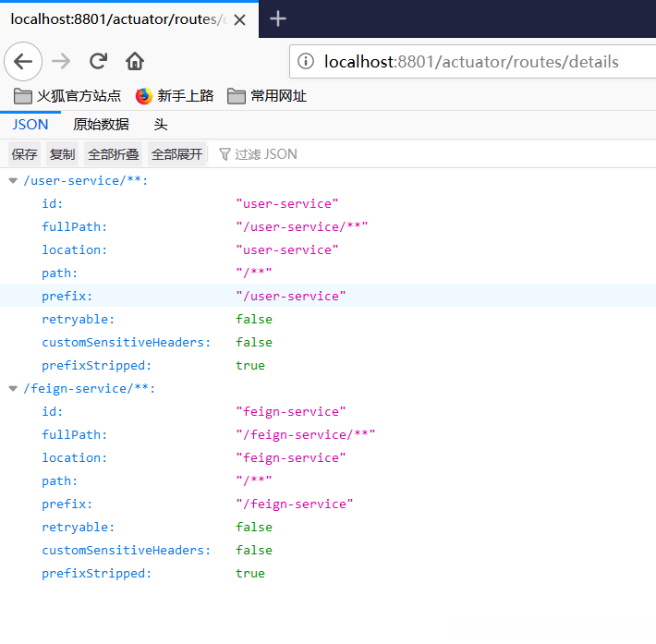Click the site information icon in address bar

306,62
